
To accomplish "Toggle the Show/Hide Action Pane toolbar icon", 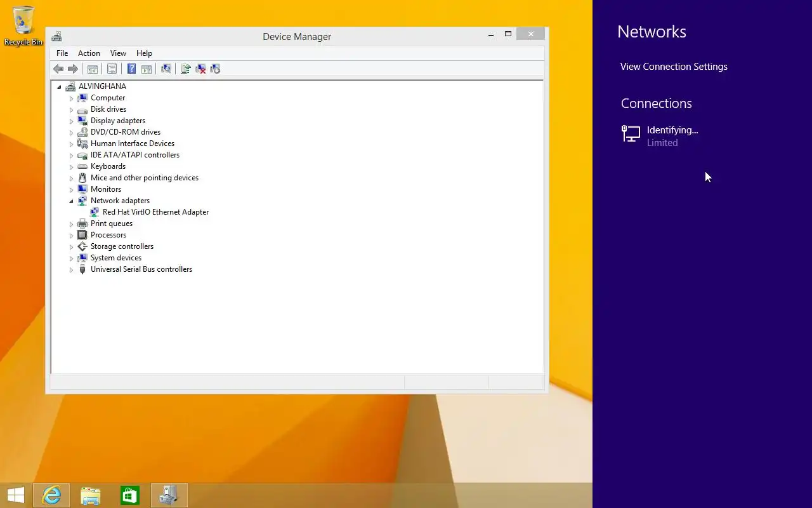I will 147,69.
